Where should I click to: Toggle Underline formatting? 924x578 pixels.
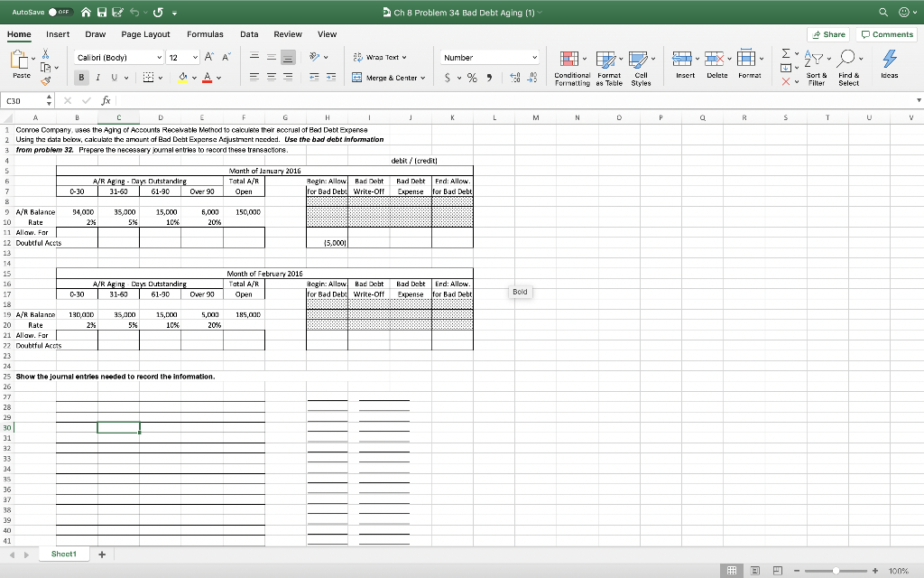(114, 78)
